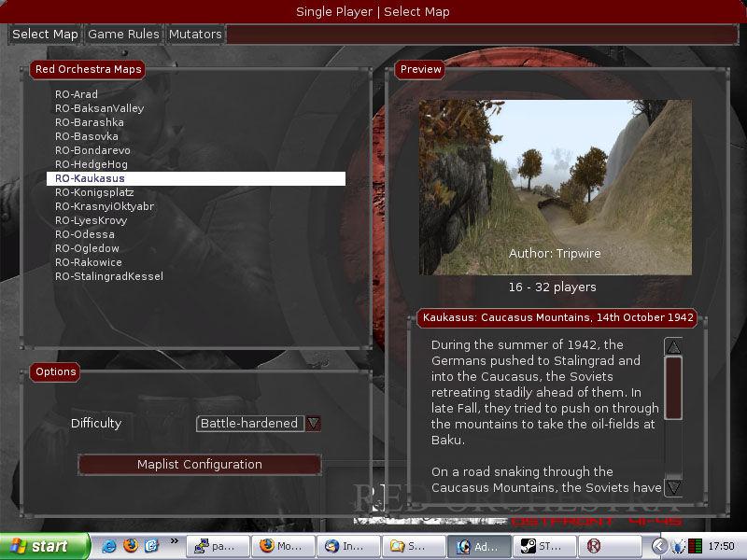Expand the quick launch overflow chevron
Image resolution: width=747 pixels, height=560 pixels.
point(175,541)
